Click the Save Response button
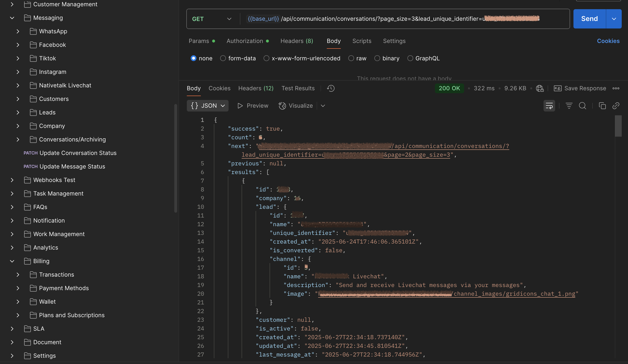Viewport: 628px width, 364px height. [x=580, y=88]
